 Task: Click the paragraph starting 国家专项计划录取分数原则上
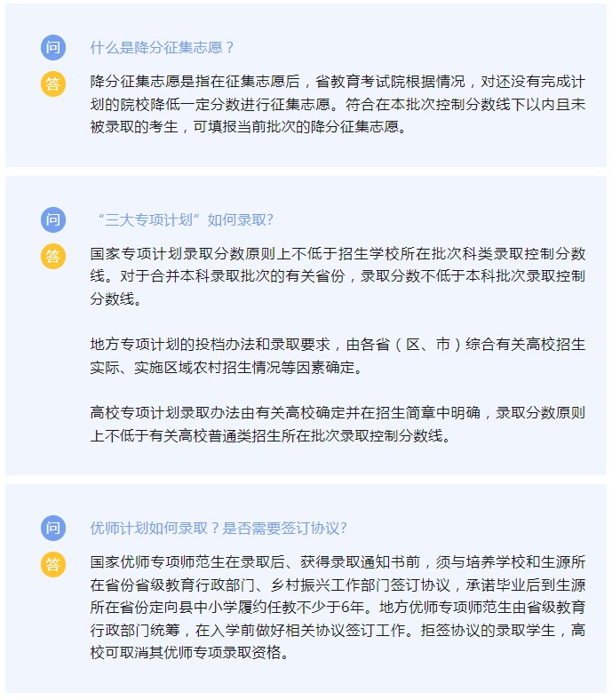[338, 276]
